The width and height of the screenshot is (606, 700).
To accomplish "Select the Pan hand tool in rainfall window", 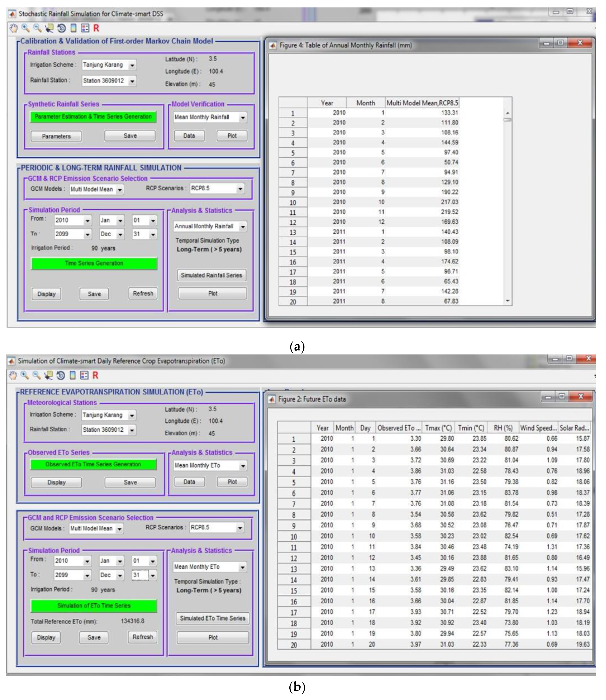I will tap(13, 28).
